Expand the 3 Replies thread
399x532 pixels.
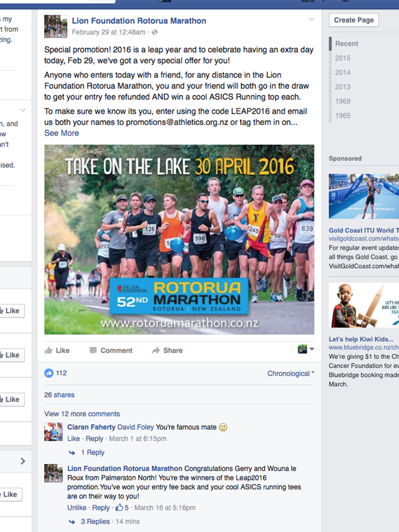point(95,521)
